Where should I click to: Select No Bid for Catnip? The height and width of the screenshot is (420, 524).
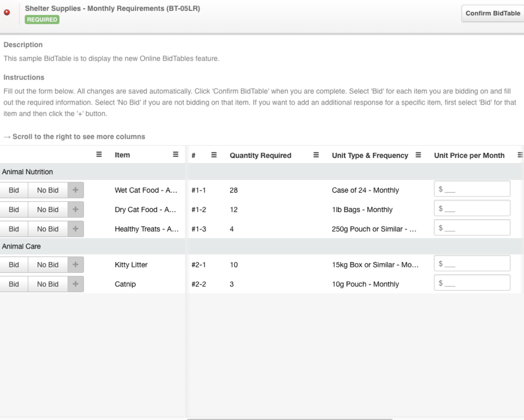[48, 284]
